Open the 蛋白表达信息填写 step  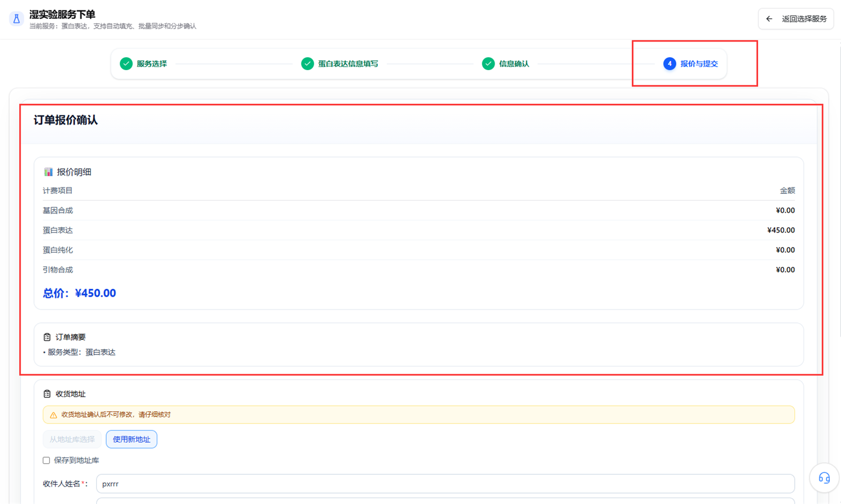340,64
